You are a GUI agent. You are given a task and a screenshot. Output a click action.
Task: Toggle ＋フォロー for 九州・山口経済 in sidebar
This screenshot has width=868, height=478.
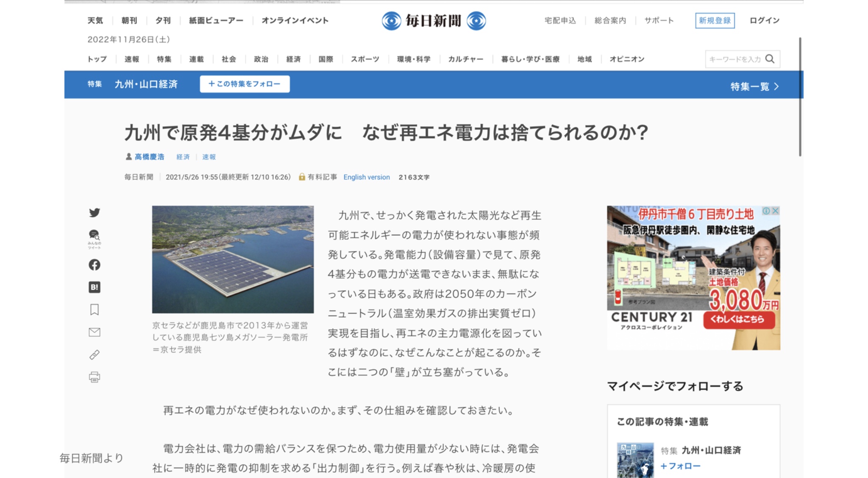(680, 466)
